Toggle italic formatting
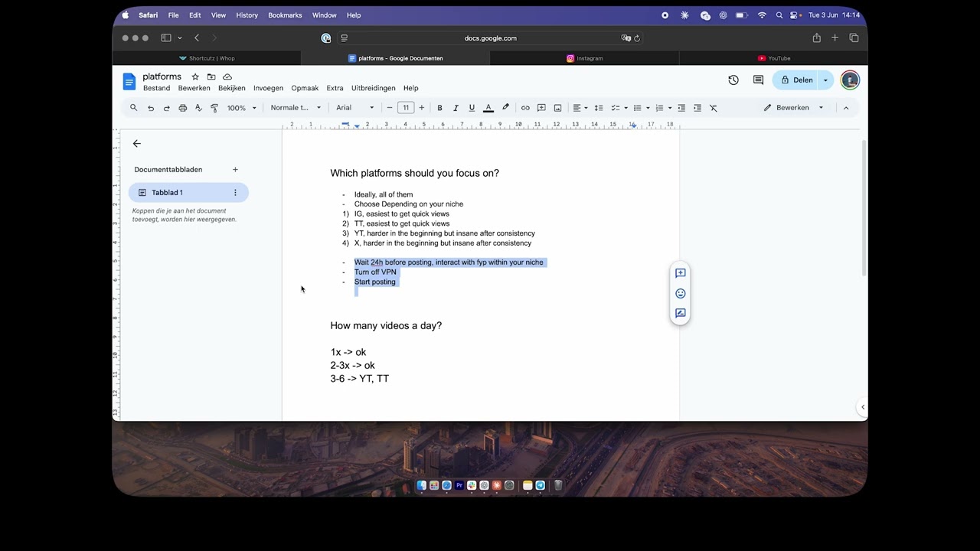Viewport: 980px width, 551px height. click(x=456, y=108)
